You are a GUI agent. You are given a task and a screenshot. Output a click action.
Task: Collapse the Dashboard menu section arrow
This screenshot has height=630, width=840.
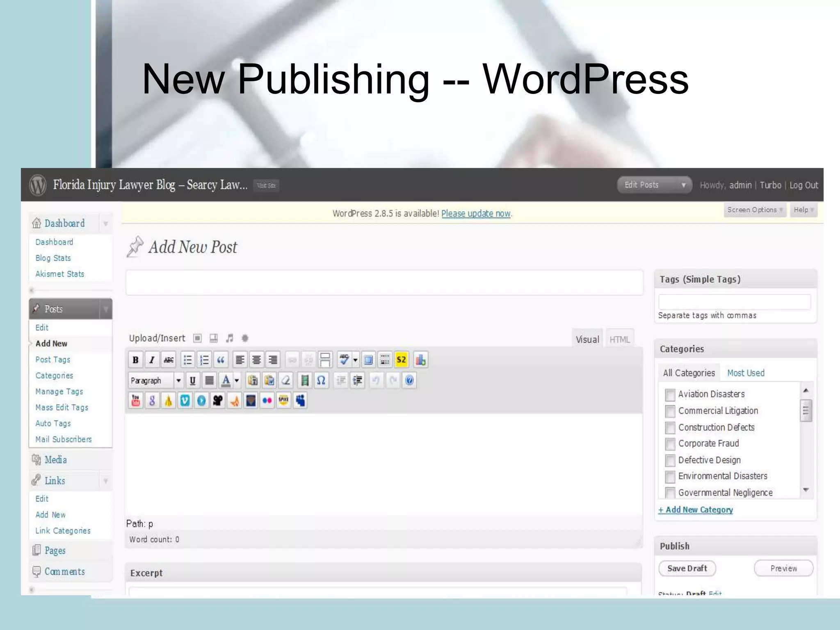[x=106, y=224]
